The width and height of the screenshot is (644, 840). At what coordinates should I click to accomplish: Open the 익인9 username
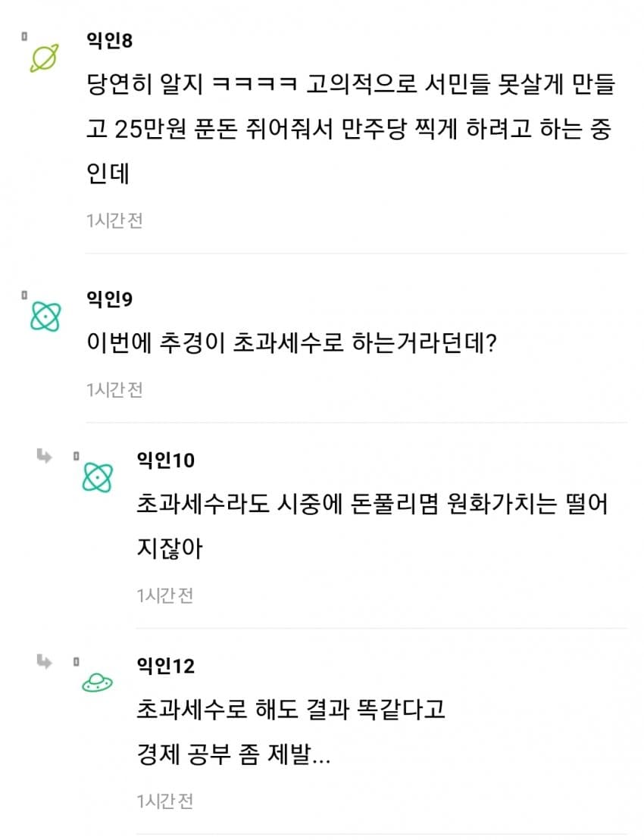(110, 299)
